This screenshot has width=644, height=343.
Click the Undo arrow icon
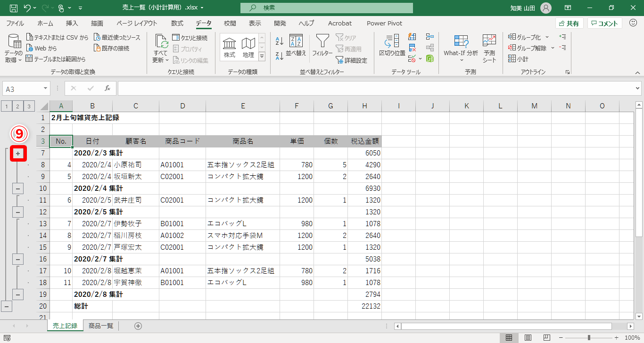(x=27, y=8)
